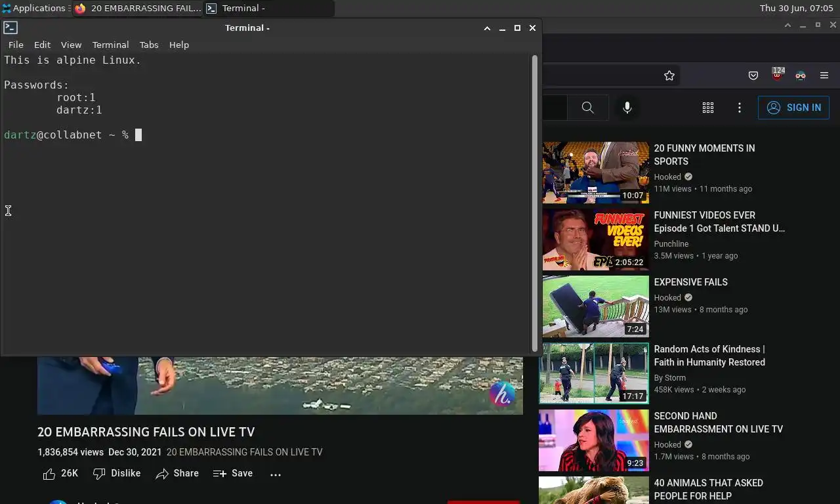Open YouTube settings three-dot menu
The height and width of the screenshot is (504, 840).
[x=740, y=108]
